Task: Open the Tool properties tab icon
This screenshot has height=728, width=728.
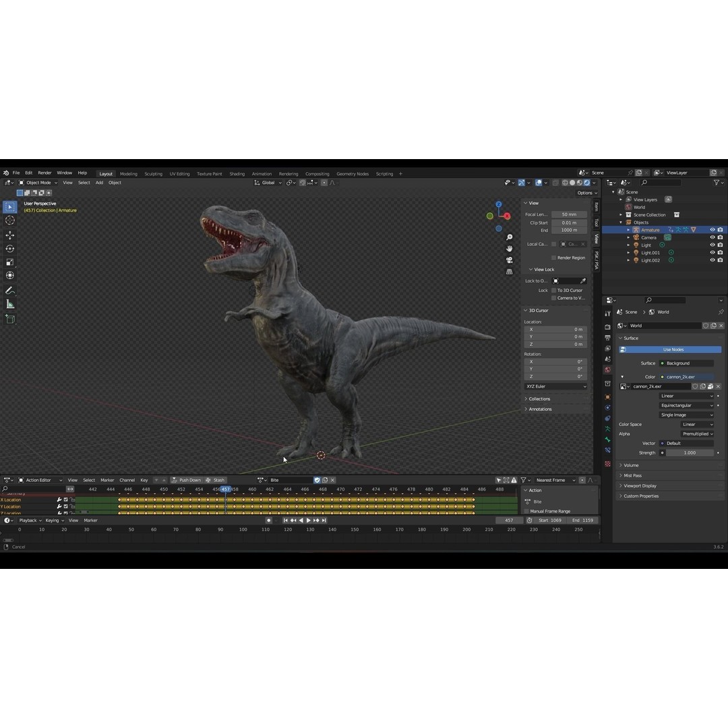Action: [607, 314]
